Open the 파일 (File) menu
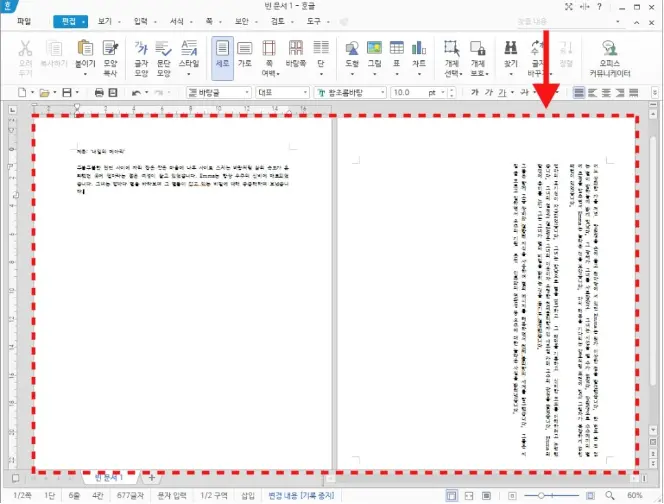Screen dimensions: 664x504 [24, 21]
